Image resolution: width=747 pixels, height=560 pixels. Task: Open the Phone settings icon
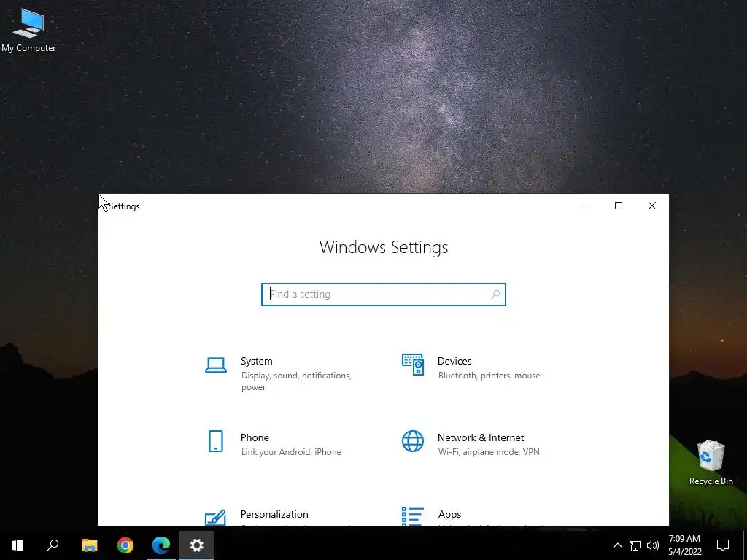[x=216, y=441]
